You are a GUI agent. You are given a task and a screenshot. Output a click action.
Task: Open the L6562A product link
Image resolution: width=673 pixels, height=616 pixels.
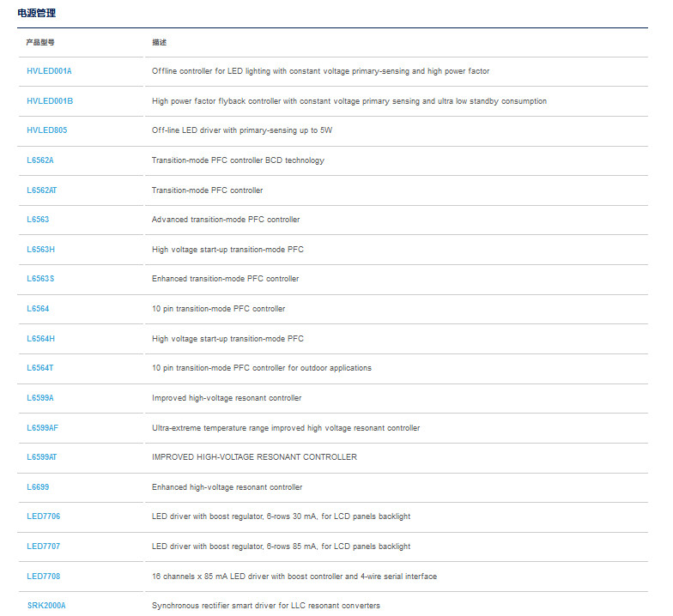[39, 160]
